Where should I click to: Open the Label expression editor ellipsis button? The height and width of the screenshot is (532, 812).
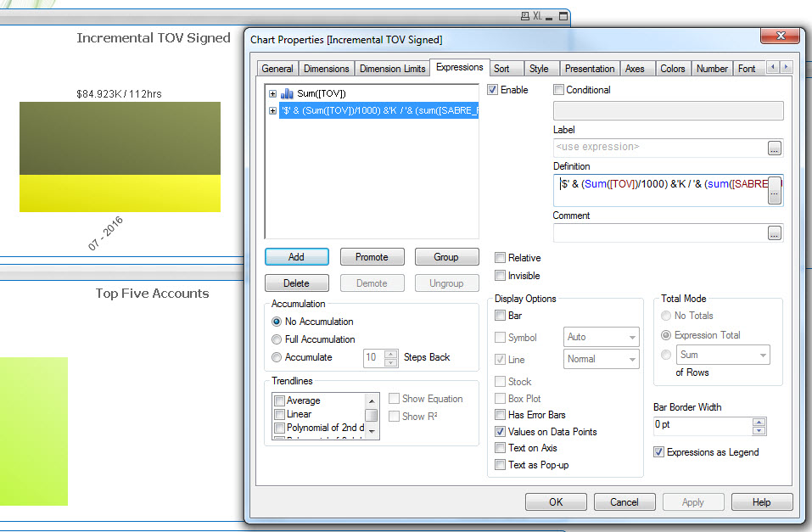pos(774,148)
